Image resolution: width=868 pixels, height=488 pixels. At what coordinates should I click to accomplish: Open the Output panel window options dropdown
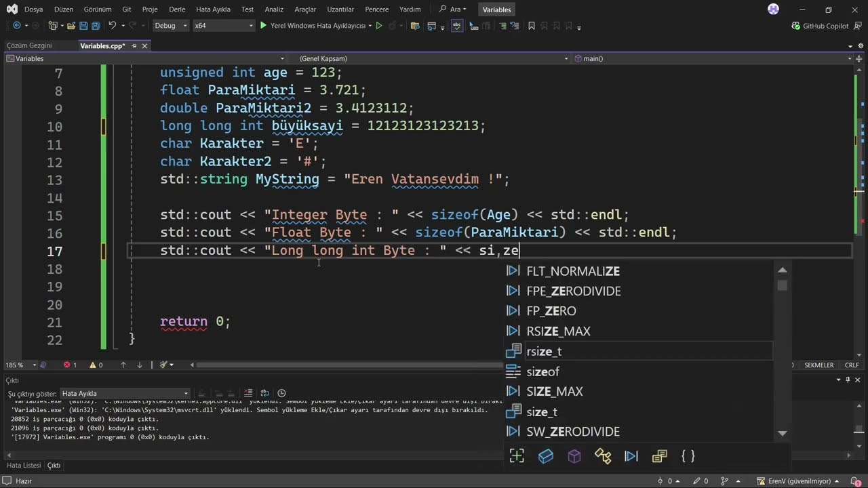tap(839, 380)
